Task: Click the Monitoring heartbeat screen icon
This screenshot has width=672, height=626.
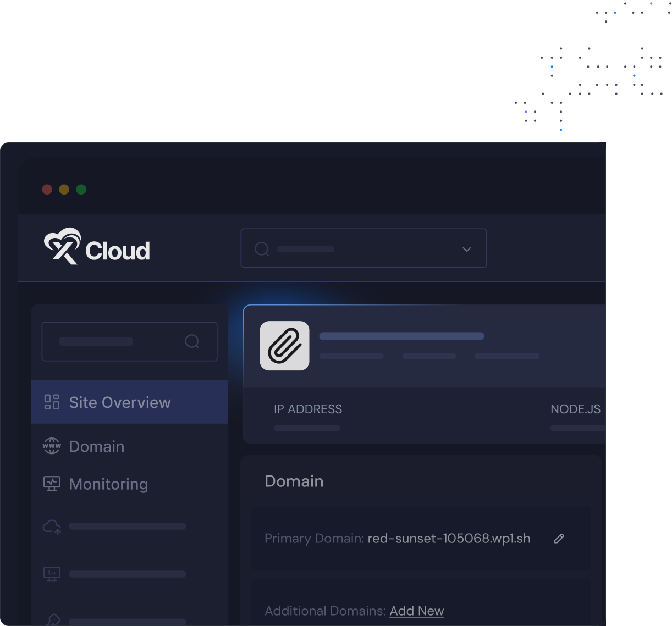Action: (52, 484)
